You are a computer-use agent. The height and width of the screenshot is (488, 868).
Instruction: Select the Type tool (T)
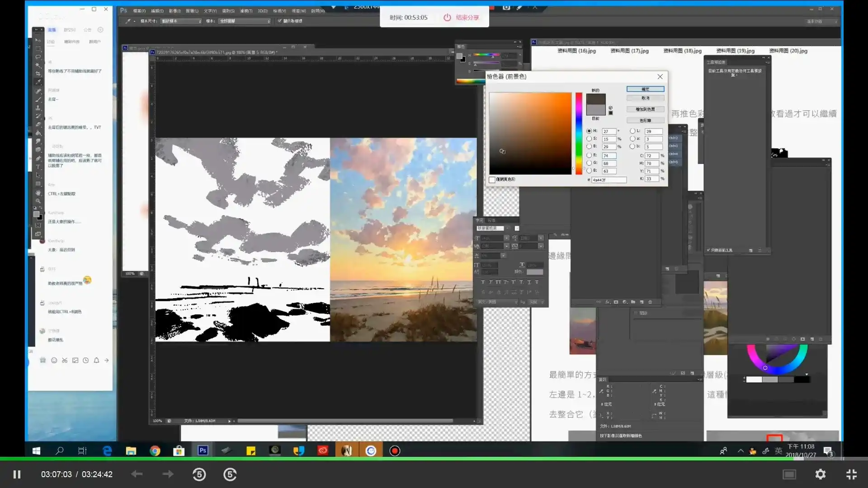[x=38, y=166]
